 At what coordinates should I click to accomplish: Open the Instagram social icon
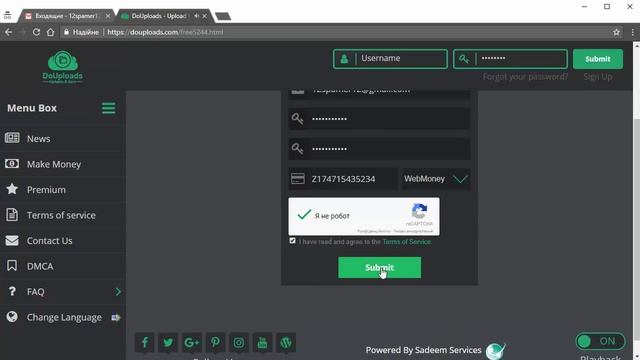tap(239, 342)
